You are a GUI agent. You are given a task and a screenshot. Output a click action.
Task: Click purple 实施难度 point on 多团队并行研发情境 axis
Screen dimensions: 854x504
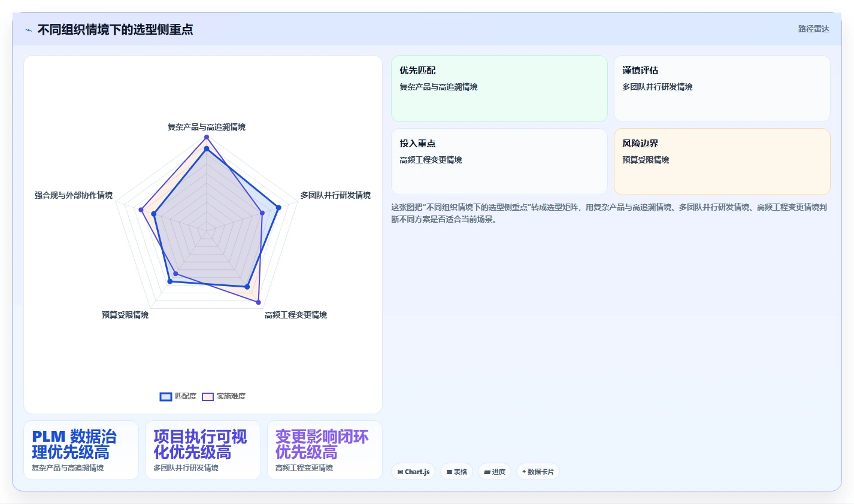click(262, 213)
